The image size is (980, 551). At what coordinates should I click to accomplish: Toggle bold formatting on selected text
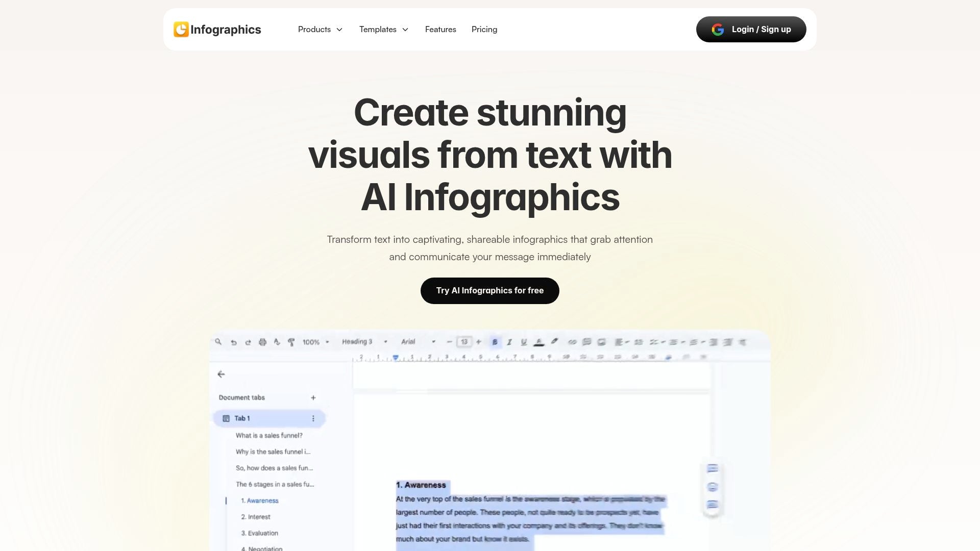tap(494, 342)
